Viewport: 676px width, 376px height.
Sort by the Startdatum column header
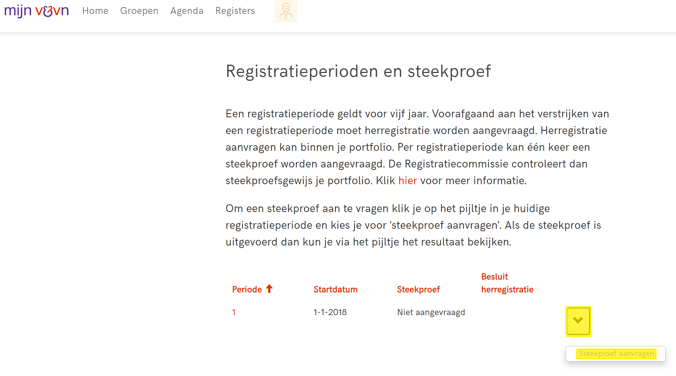[x=335, y=289]
